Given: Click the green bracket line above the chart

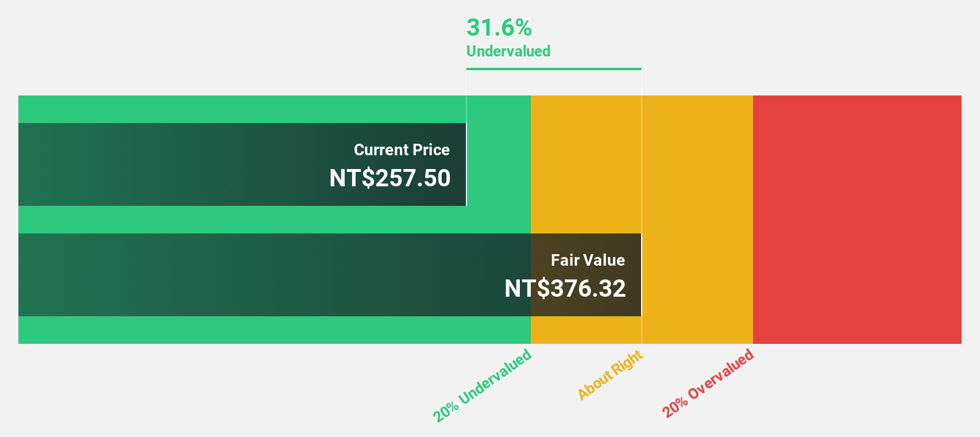Looking at the screenshot, I should coord(554,69).
